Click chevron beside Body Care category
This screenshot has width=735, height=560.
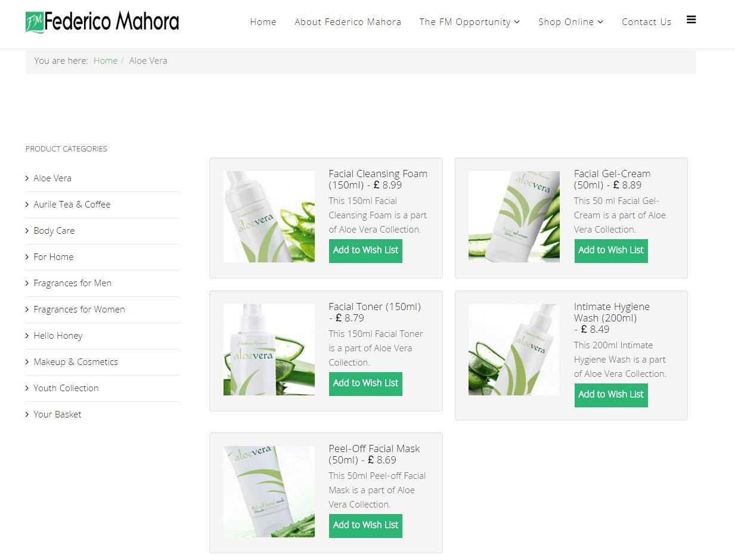[x=27, y=231]
